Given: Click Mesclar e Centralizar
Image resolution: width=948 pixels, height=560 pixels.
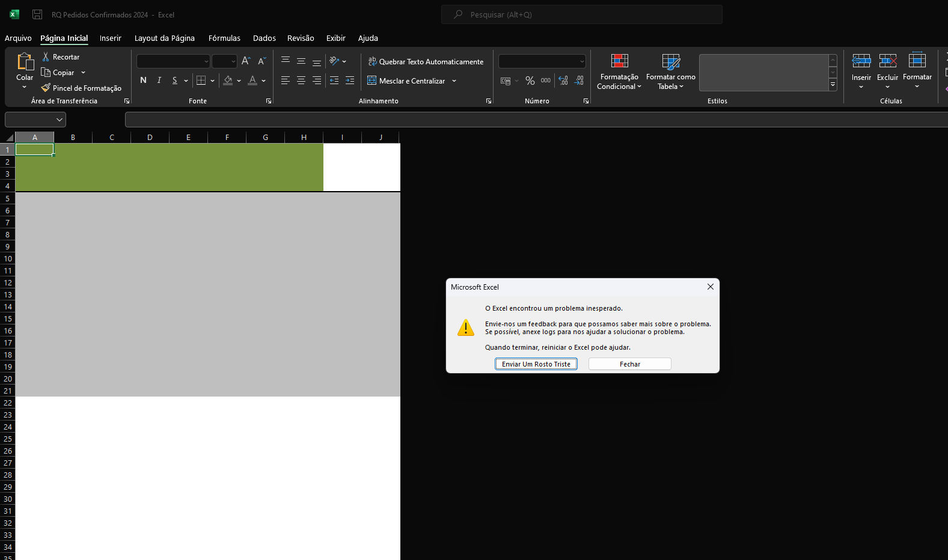Looking at the screenshot, I should coord(406,81).
